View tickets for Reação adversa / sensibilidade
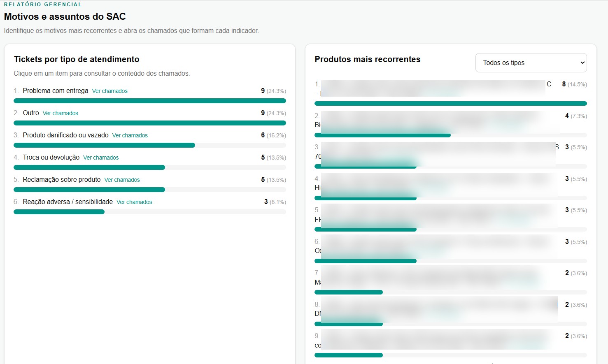Viewport: 608px width, 364px height. (x=134, y=202)
